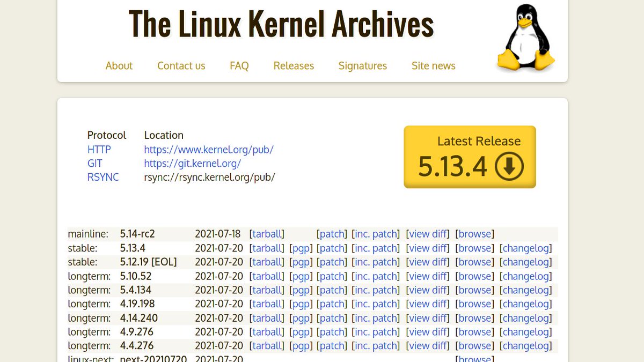Screen dimensions: 644x362
Task: Open the Signatures page
Action: click(x=363, y=66)
